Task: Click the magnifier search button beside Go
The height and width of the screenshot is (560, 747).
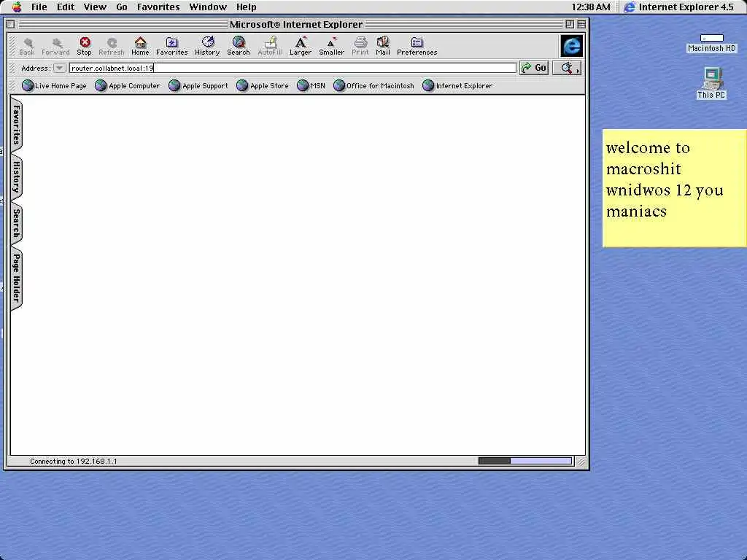Action: coord(566,68)
